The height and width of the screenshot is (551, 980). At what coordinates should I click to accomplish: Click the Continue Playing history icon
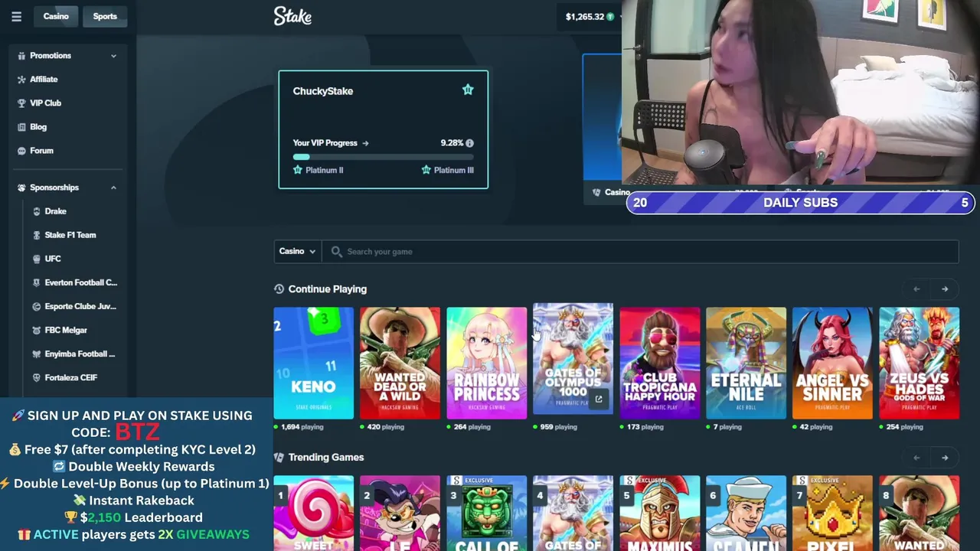coord(279,289)
